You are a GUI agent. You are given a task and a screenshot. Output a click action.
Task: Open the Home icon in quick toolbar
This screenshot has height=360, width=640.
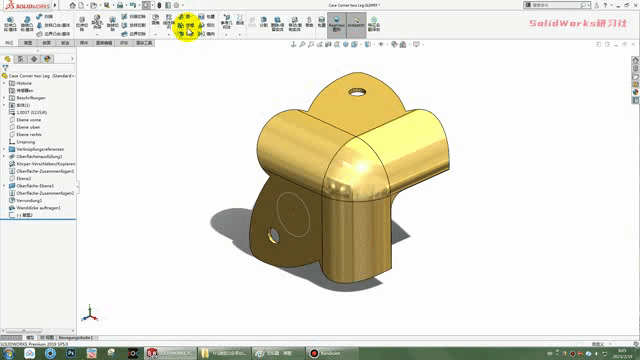(73, 5)
